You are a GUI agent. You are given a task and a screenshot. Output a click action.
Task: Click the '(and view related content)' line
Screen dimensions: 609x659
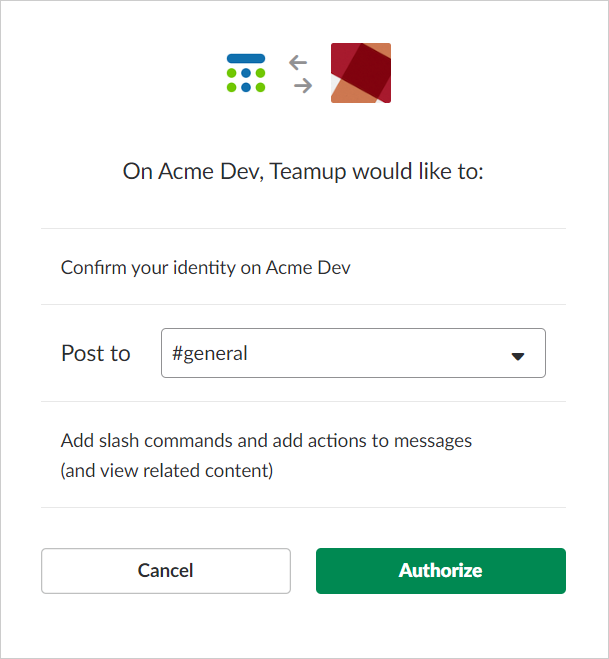pyautogui.click(x=167, y=471)
